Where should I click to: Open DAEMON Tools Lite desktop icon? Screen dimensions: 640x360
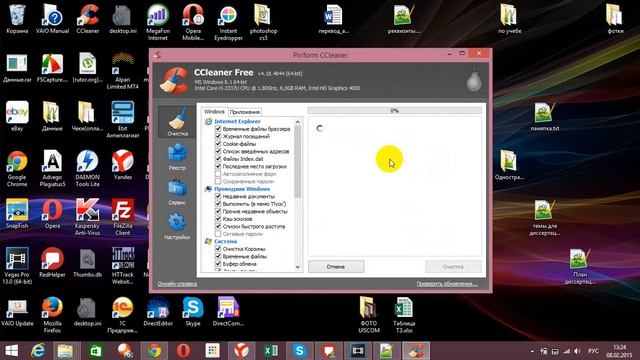click(87, 169)
